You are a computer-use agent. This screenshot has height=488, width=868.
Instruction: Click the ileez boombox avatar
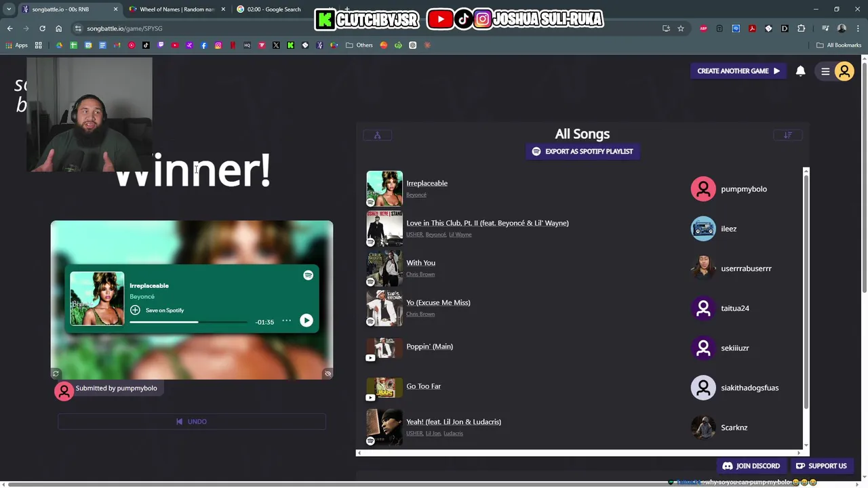coord(703,229)
